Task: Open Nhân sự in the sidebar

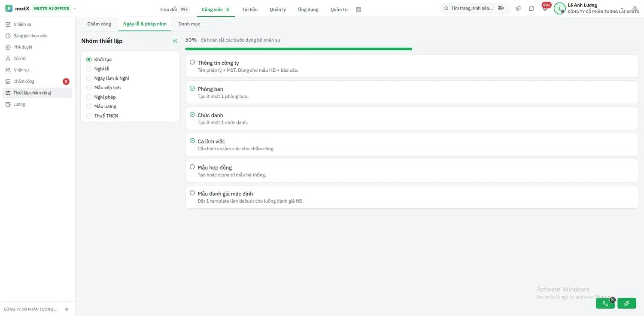Action: [37, 70]
